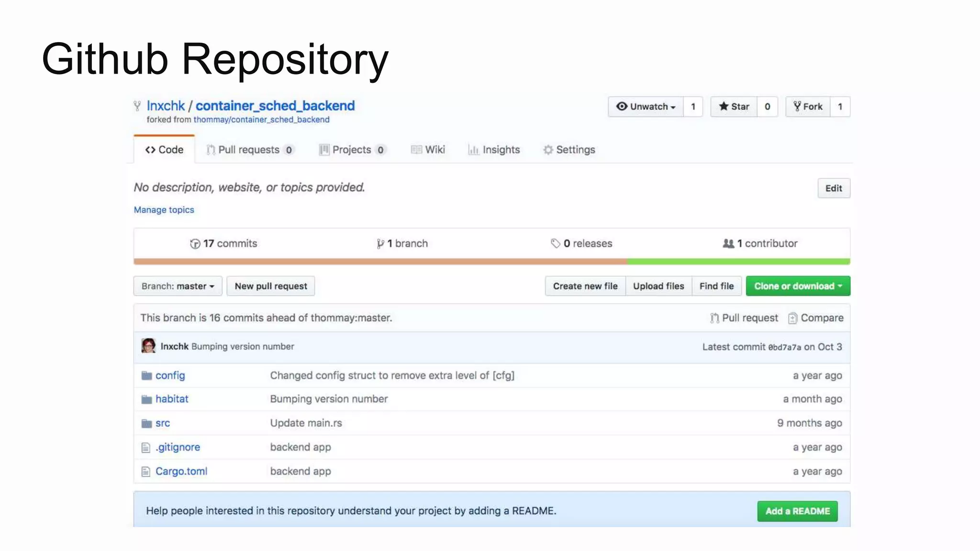980x551 pixels.
Task: Click the Star button
Action: click(734, 107)
